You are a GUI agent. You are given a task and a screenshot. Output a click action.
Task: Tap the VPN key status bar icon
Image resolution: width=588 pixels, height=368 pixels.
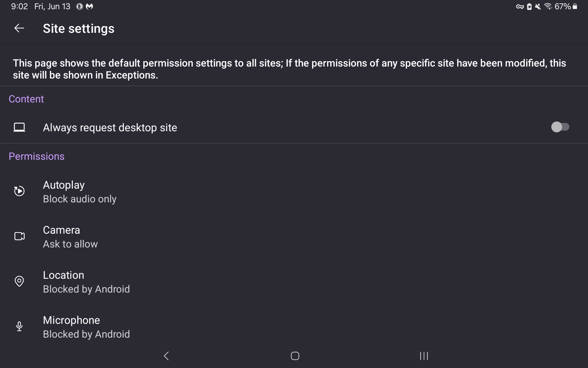pos(520,6)
